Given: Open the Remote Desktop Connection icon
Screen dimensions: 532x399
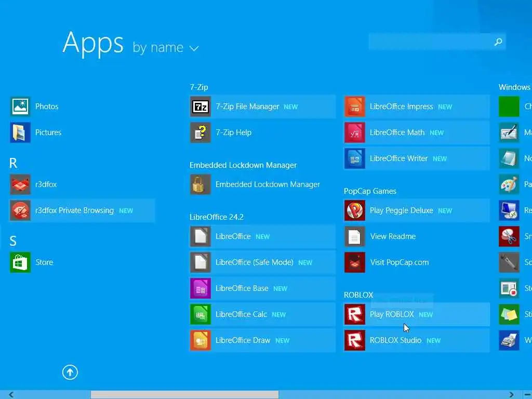Looking at the screenshot, I should [509, 210].
